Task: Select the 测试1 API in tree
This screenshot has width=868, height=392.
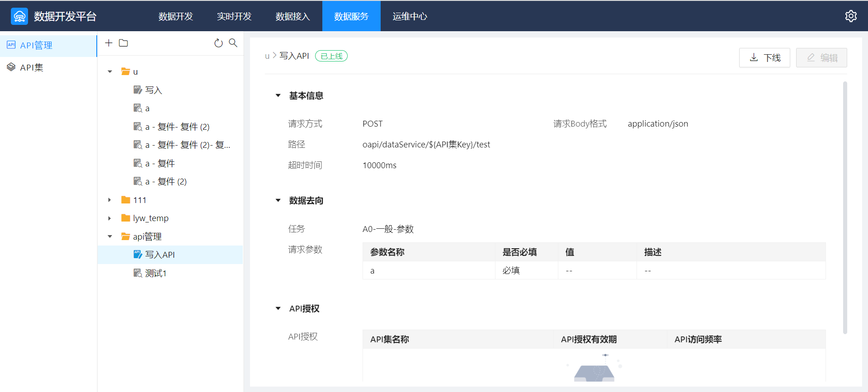Action: [x=156, y=274]
